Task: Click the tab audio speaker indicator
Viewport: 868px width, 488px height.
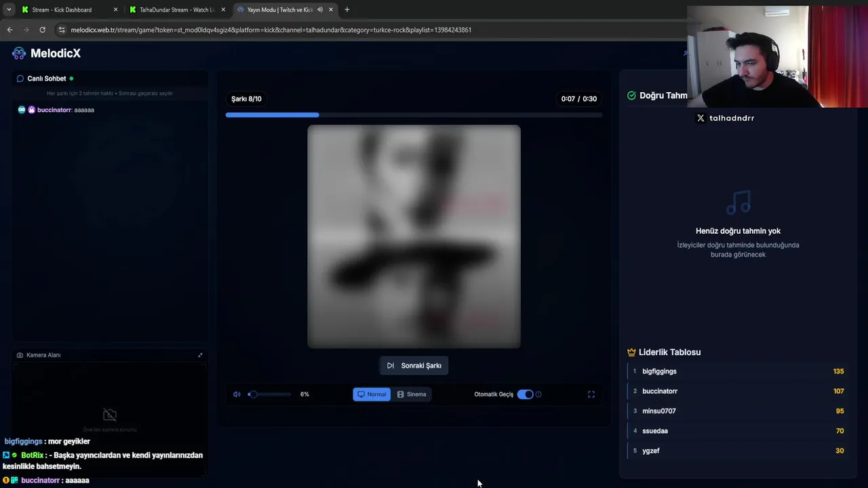Action: (x=320, y=9)
